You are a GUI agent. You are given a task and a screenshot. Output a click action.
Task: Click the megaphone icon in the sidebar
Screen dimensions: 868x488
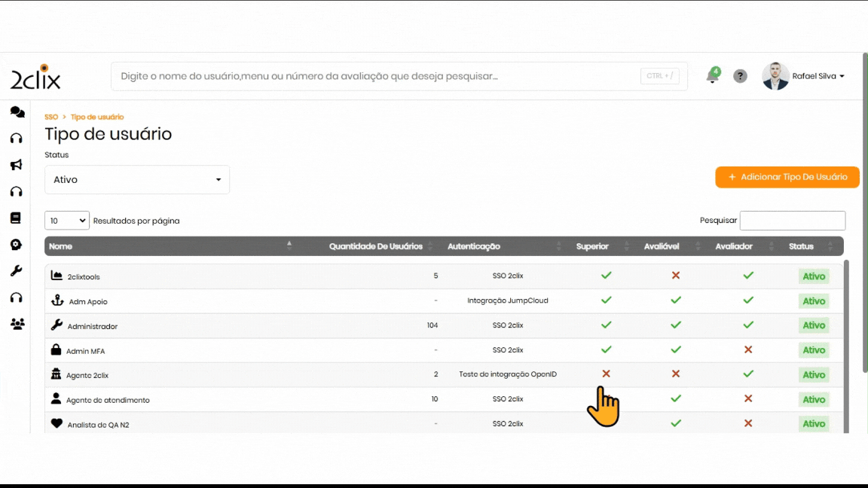tap(16, 165)
